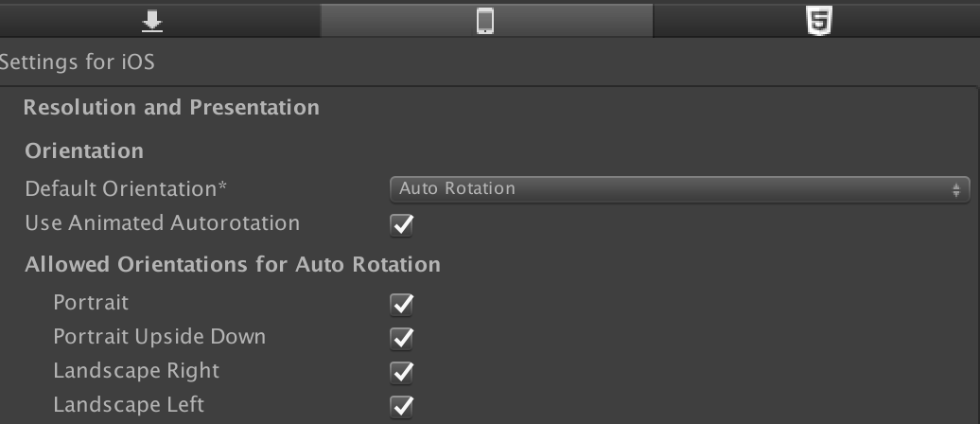Click the Portrait property label
The image size is (980, 424).
(x=91, y=303)
